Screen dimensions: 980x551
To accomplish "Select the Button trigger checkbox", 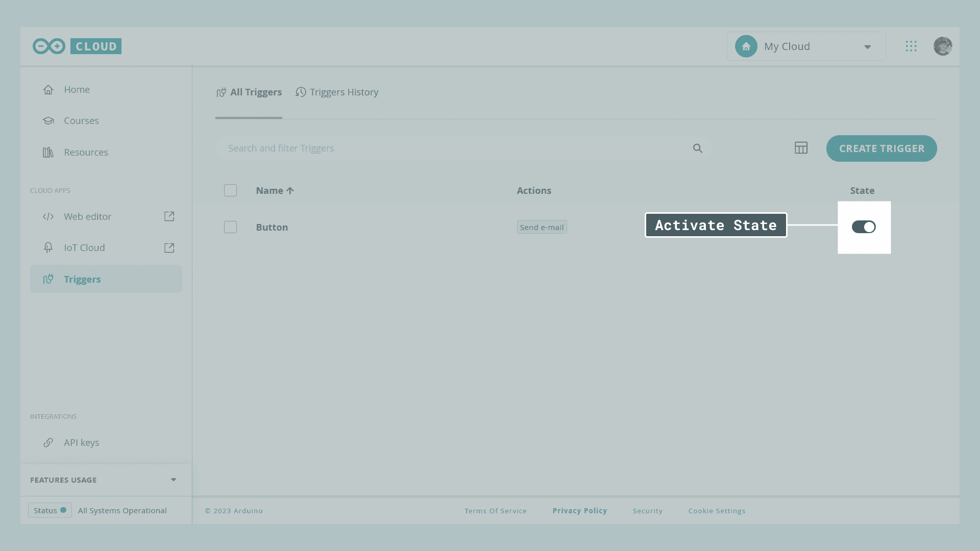I will pyautogui.click(x=230, y=227).
